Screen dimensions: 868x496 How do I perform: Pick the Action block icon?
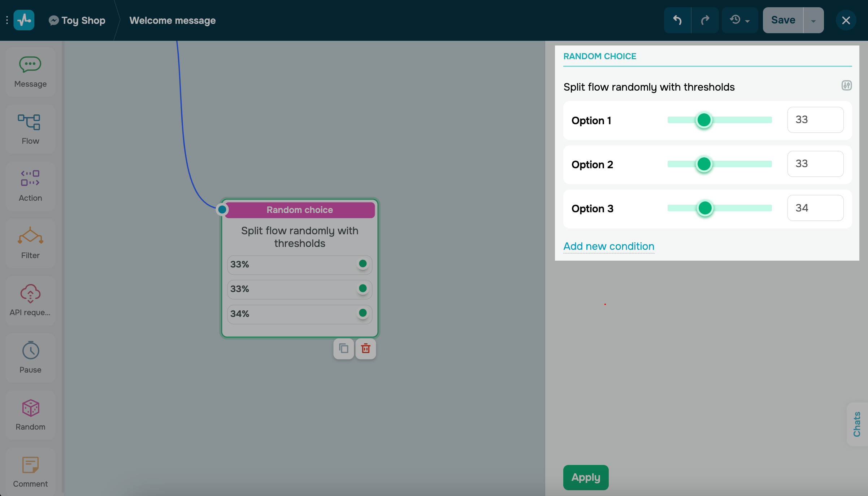point(30,178)
